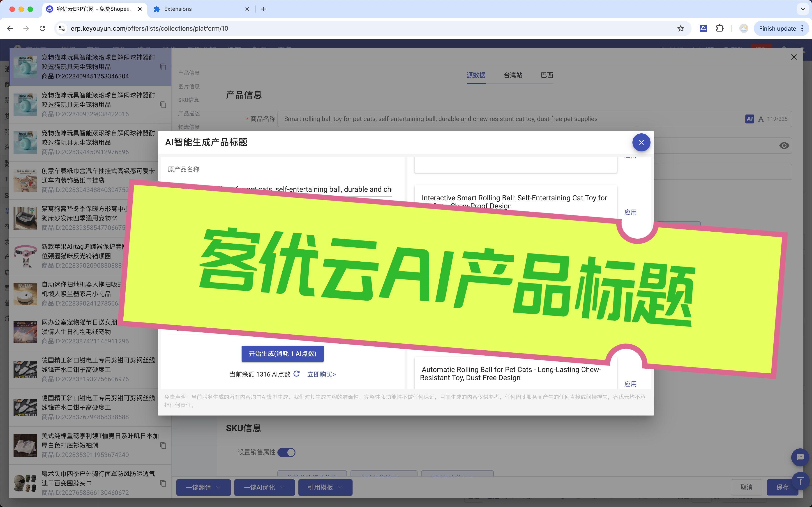
Task: Expand the 一键翻译 dropdown
Action: point(203,487)
